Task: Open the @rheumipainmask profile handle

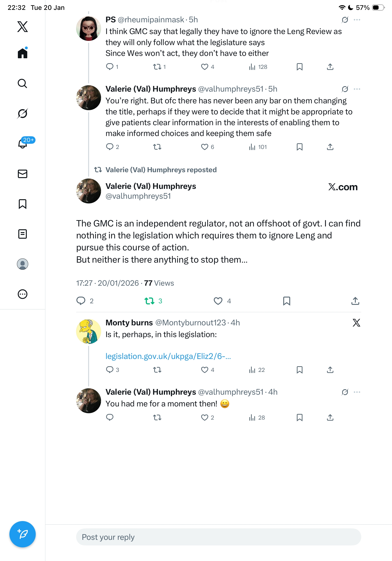Action: click(151, 20)
